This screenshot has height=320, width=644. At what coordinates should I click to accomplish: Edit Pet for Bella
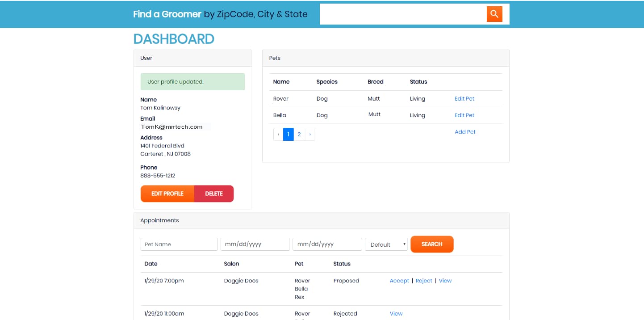click(x=464, y=115)
